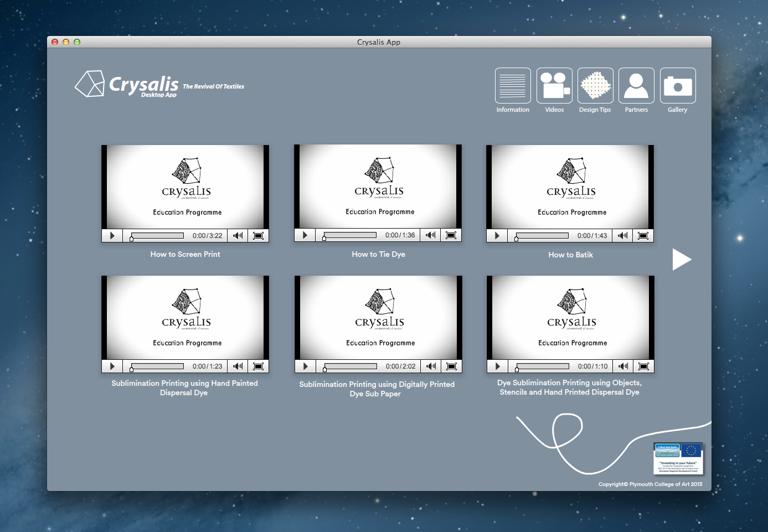This screenshot has width=768, height=532.
Task: Play the How to Batik video
Action: [x=497, y=236]
